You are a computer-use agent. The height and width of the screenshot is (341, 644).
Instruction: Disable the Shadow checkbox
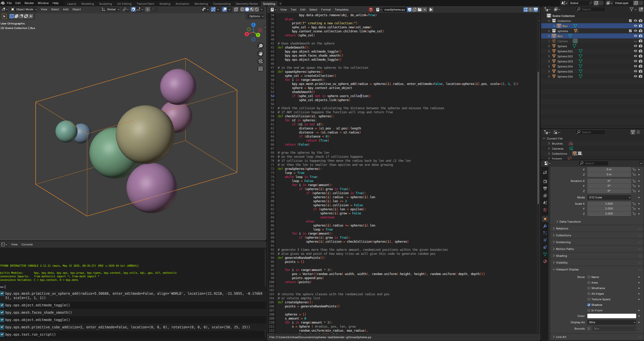[x=589, y=305]
